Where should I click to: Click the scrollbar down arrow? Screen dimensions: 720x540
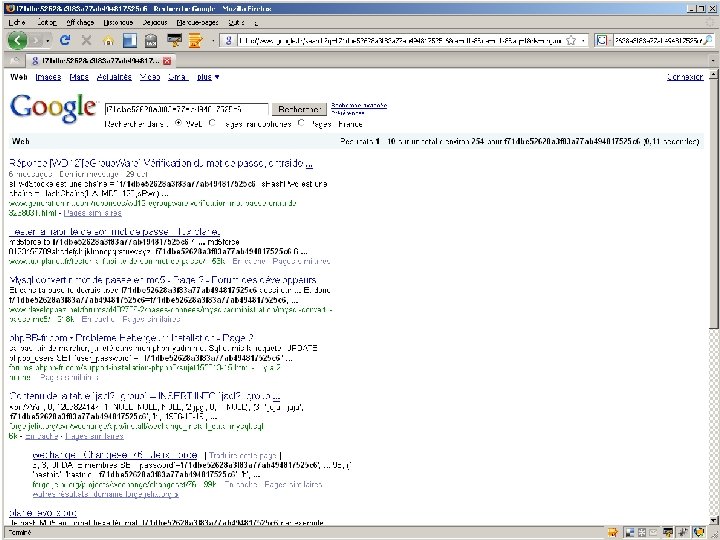pyautogui.click(x=713, y=521)
